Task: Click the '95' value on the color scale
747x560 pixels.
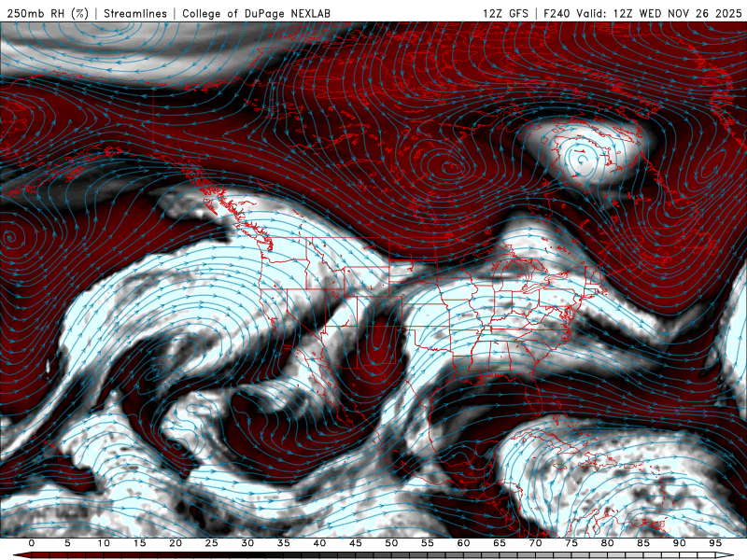Action: coord(715,543)
